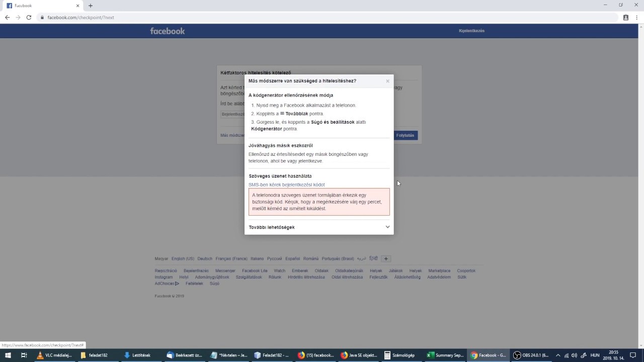Expand További lehetőségek section
This screenshot has height=362, width=644.
point(319,227)
